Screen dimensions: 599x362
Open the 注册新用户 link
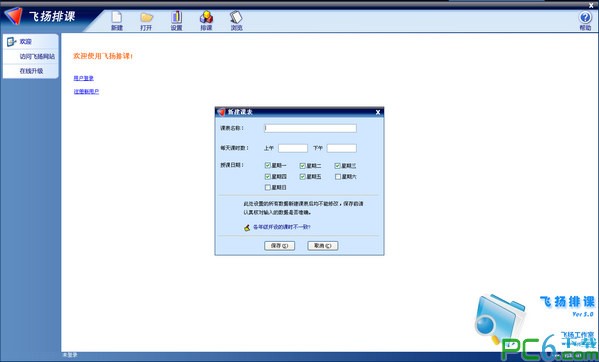pos(86,92)
